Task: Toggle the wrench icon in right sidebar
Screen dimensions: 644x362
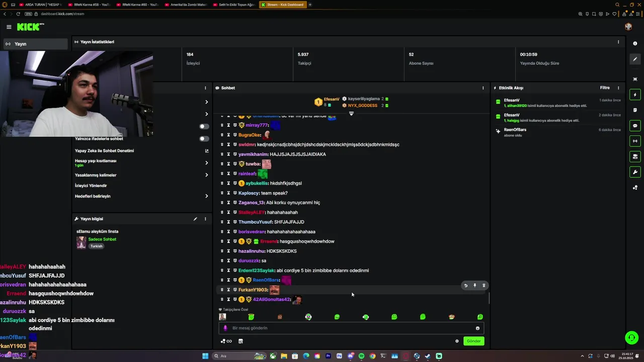Action: (635, 172)
